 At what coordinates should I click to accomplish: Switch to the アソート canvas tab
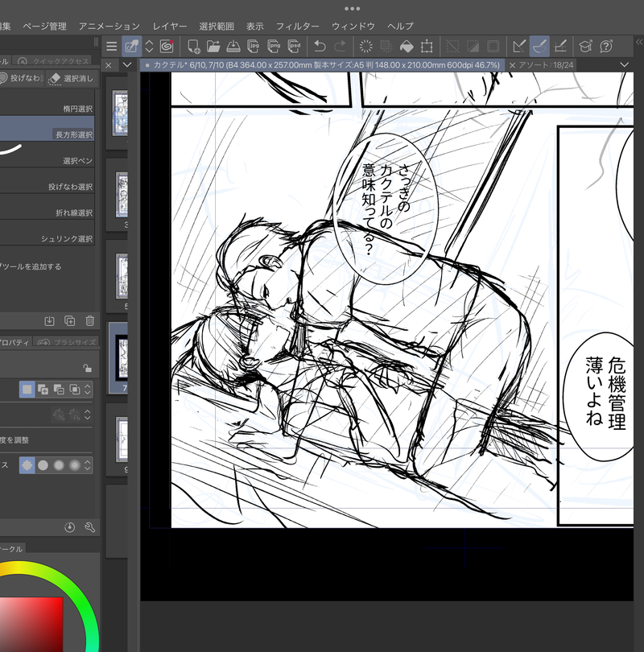(x=541, y=65)
